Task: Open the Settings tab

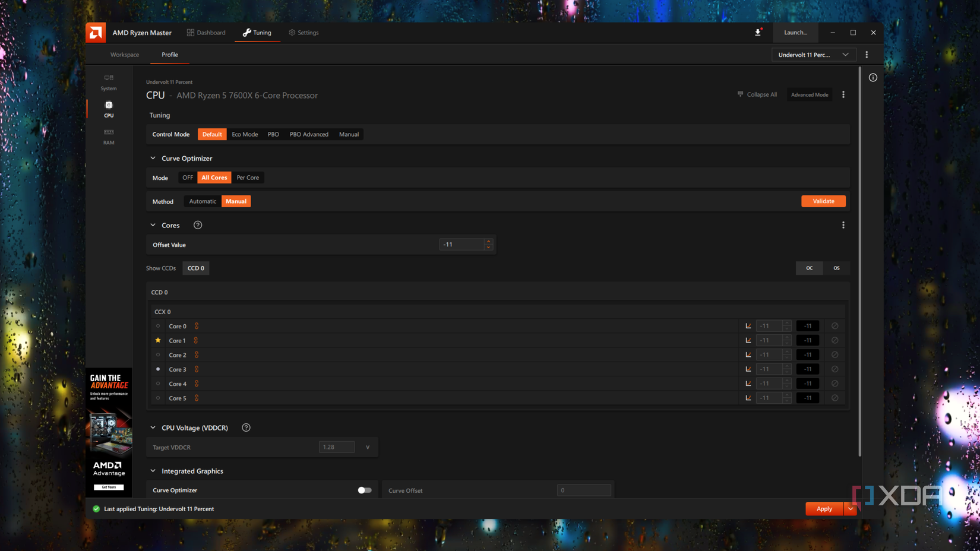Action: tap(304, 33)
